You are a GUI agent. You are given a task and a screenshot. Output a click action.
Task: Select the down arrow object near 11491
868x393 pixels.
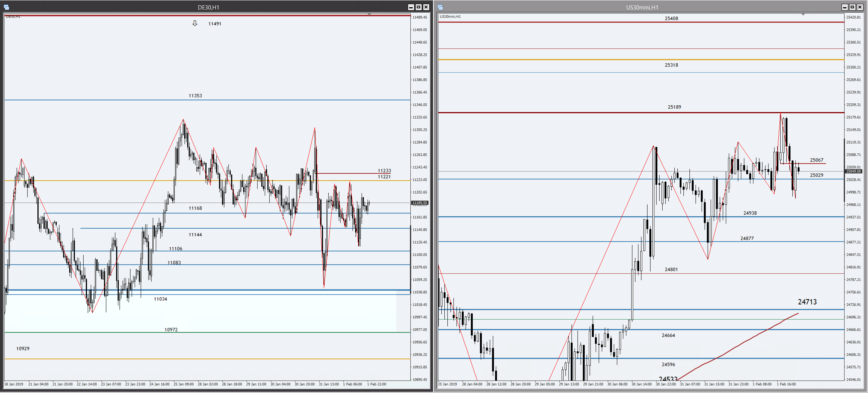tap(195, 23)
